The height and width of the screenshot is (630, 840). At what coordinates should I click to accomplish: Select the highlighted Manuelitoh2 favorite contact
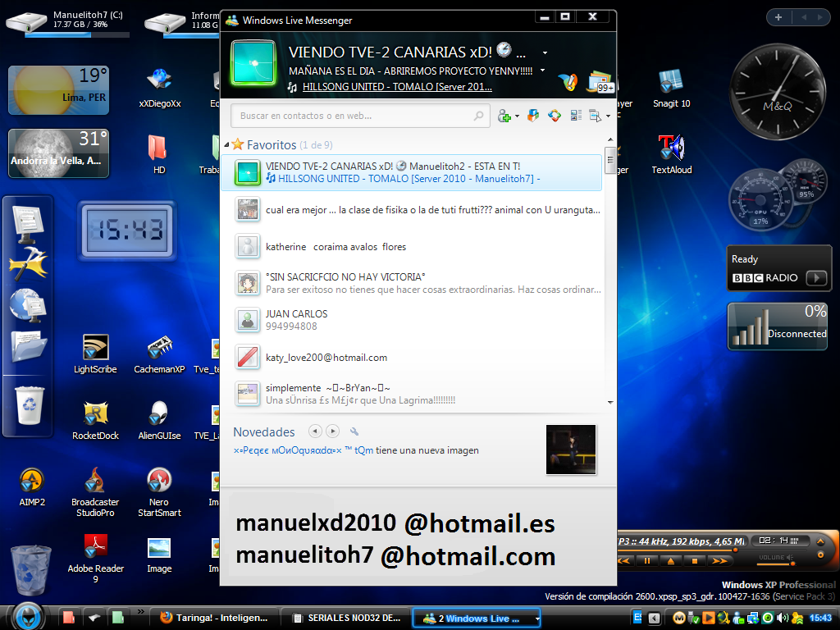(412, 172)
